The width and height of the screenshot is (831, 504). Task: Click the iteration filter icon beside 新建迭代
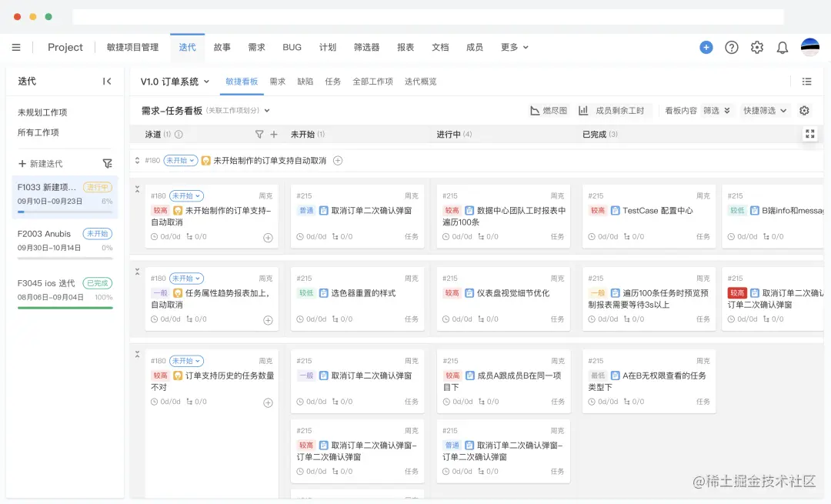point(107,163)
